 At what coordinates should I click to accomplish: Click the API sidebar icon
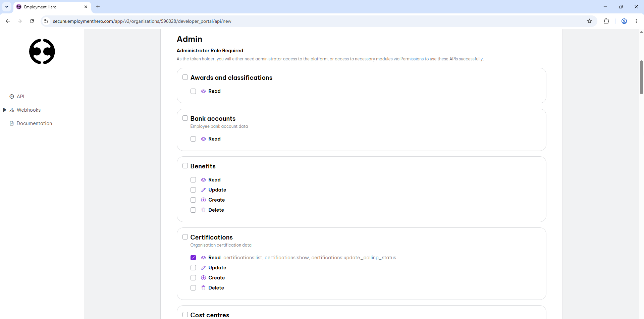12,97
